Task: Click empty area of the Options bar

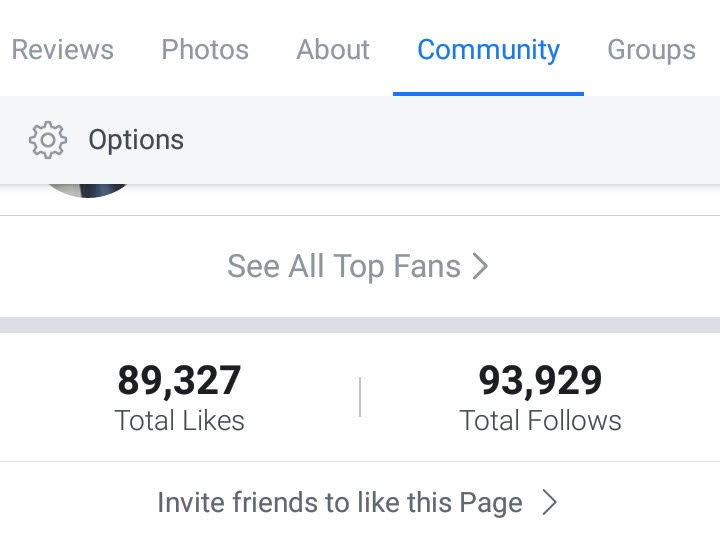Action: tap(450, 140)
